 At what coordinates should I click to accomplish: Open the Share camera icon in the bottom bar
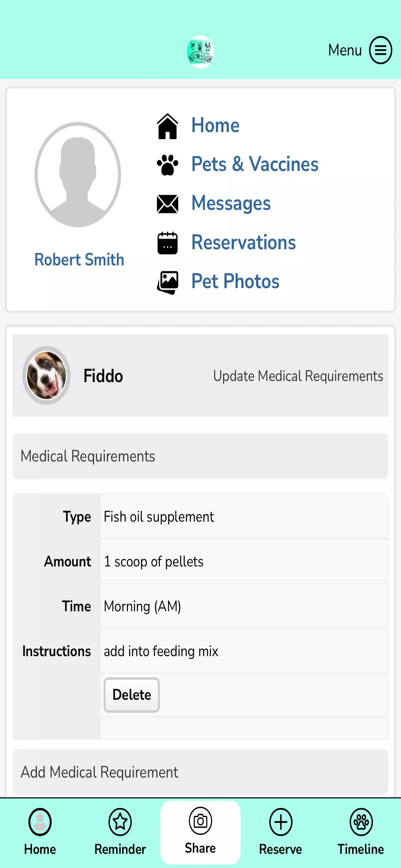tap(200, 821)
